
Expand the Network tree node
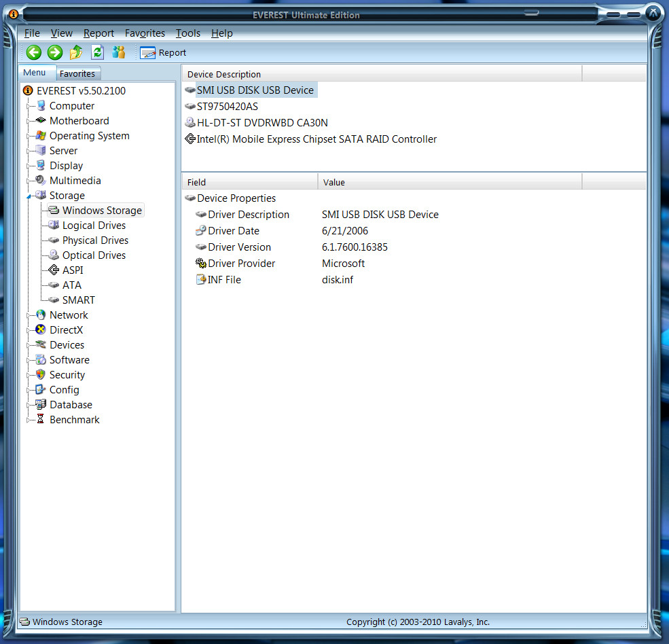[x=28, y=315]
